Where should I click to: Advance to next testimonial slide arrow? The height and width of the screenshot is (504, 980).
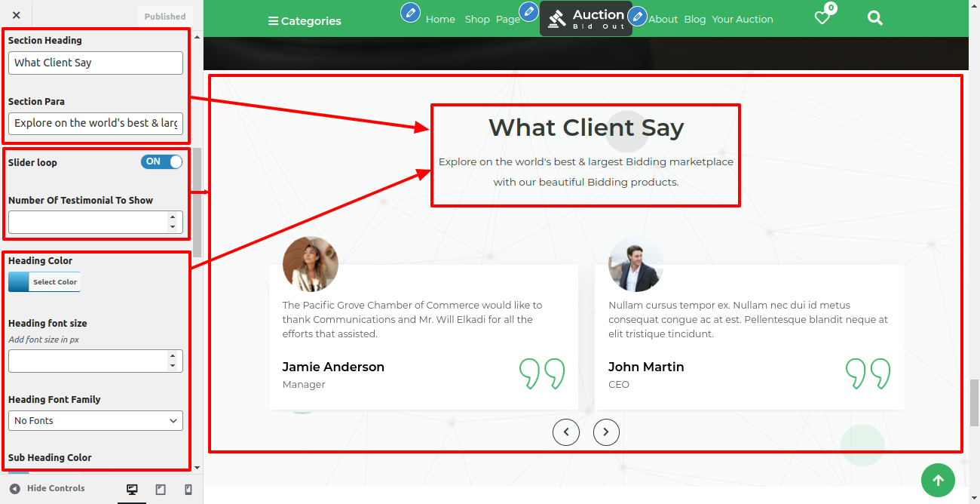(x=606, y=432)
